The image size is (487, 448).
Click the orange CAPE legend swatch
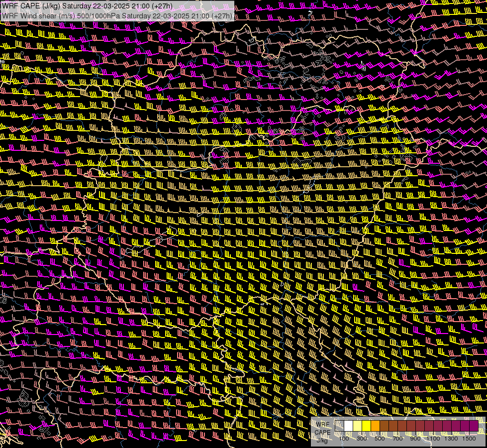coord(376,426)
